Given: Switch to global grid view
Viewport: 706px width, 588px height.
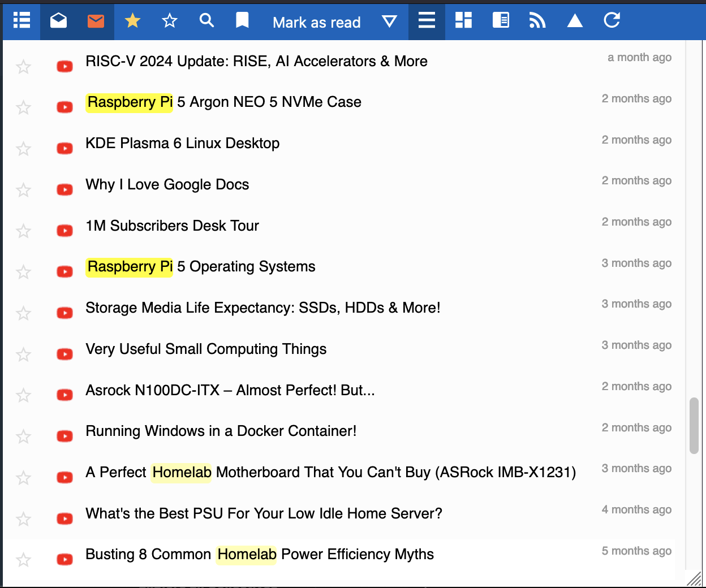Looking at the screenshot, I should click(463, 21).
